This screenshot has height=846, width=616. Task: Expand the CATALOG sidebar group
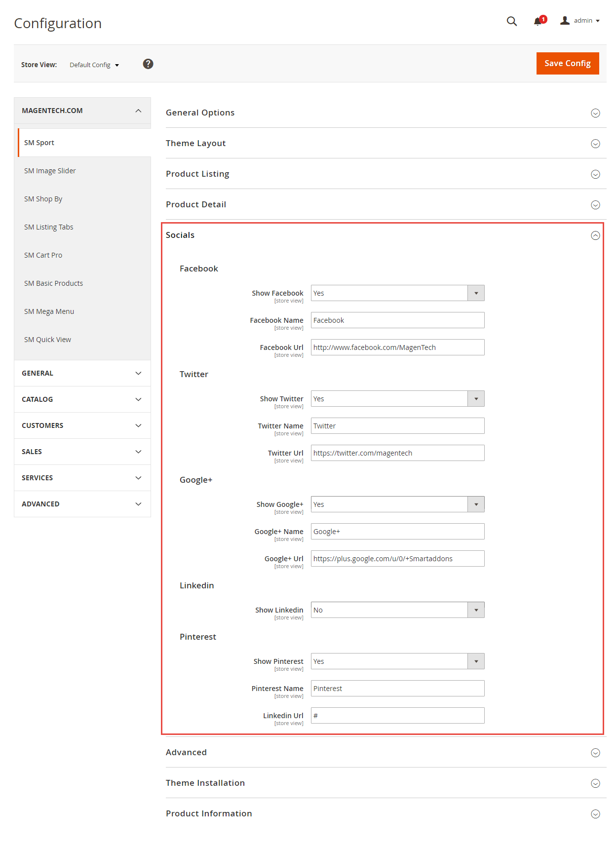(x=82, y=399)
